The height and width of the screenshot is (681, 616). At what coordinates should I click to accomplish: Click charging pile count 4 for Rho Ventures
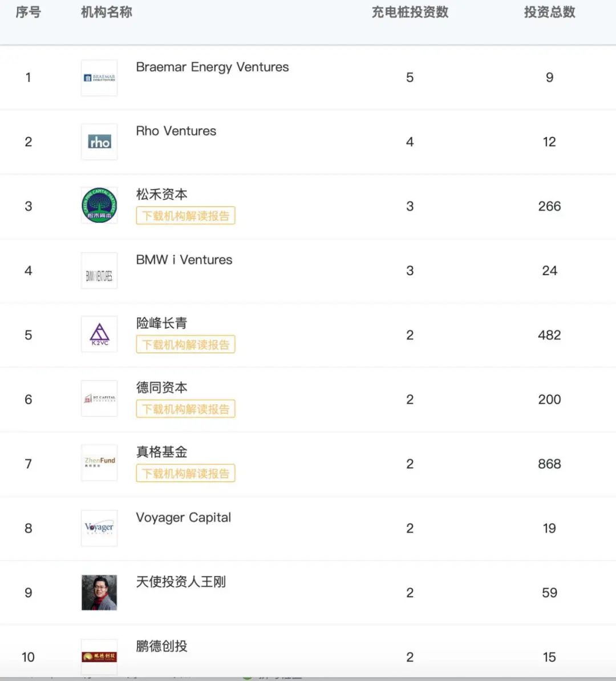click(410, 142)
